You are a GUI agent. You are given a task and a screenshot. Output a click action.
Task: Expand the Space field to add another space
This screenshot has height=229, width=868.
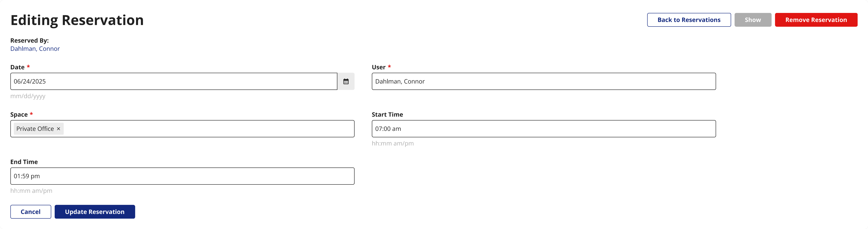point(202,128)
